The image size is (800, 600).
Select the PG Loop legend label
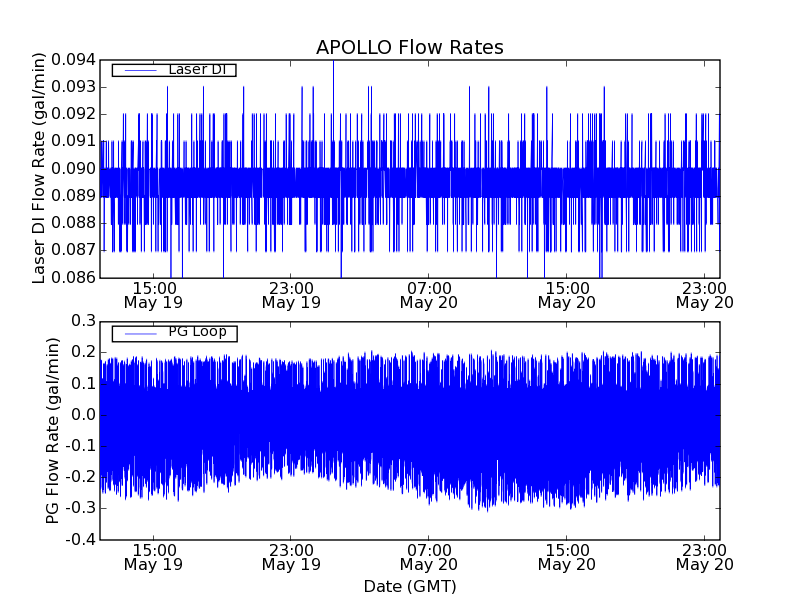point(197,332)
